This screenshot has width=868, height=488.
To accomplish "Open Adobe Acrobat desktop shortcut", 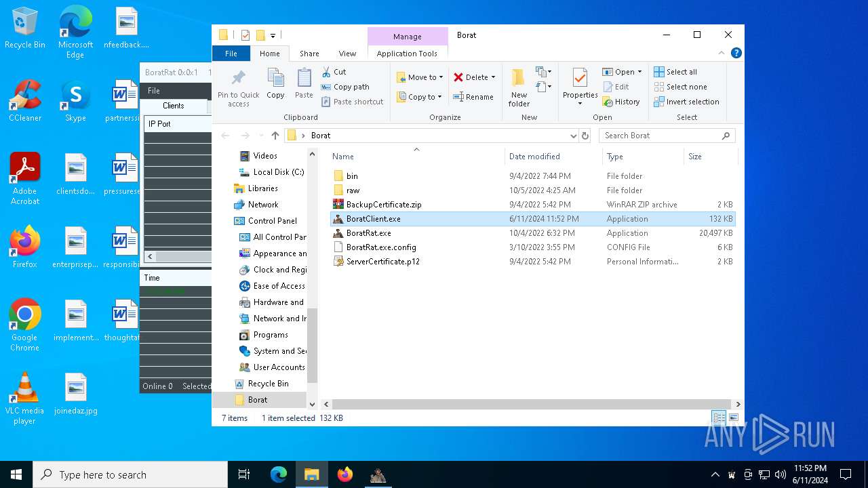I will [x=25, y=179].
